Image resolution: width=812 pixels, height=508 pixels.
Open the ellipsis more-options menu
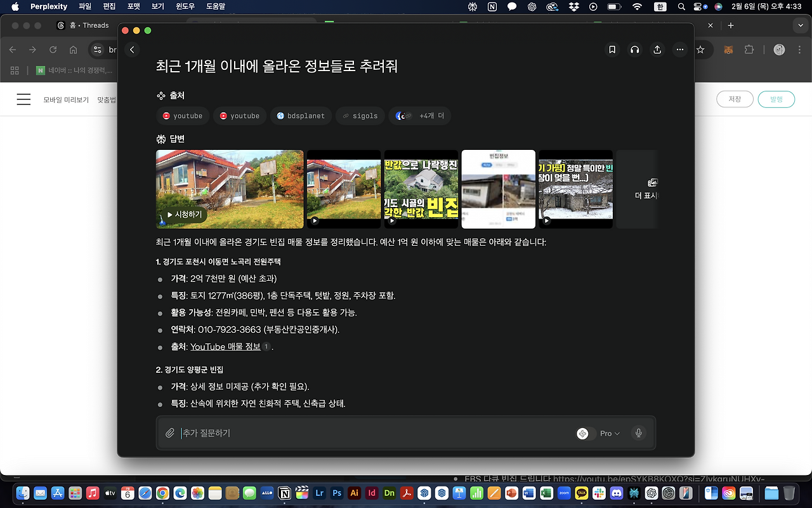tap(679, 50)
